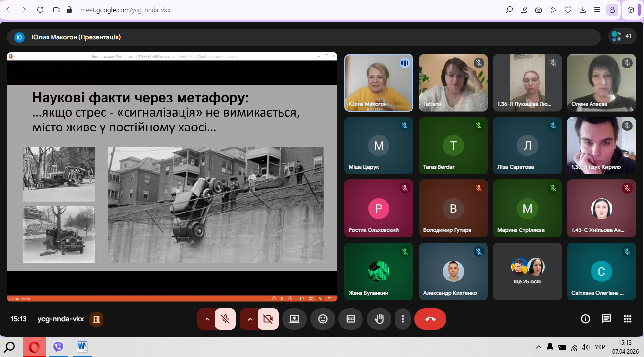Expand audio settings arrow beside microphone
This screenshot has height=357, width=644.
pos(207,319)
